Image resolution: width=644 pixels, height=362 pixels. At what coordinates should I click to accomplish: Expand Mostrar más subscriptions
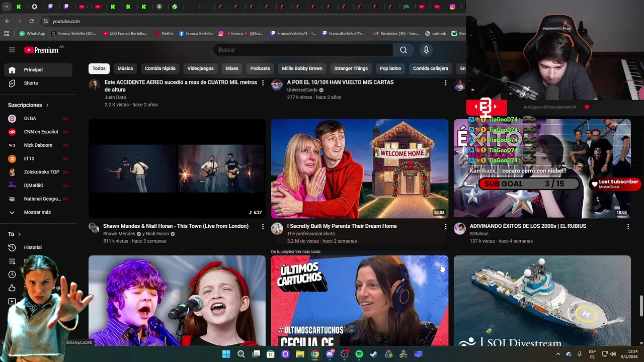[38, 212]
